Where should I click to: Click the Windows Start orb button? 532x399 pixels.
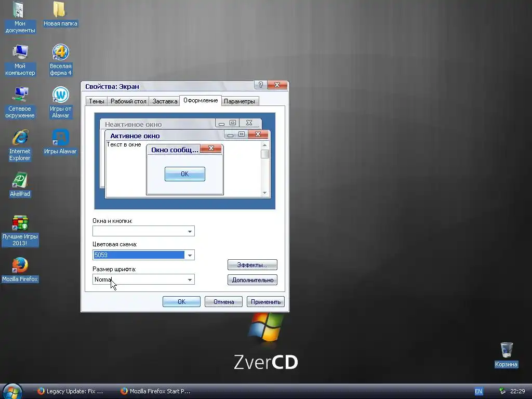[x=12, y=391]
